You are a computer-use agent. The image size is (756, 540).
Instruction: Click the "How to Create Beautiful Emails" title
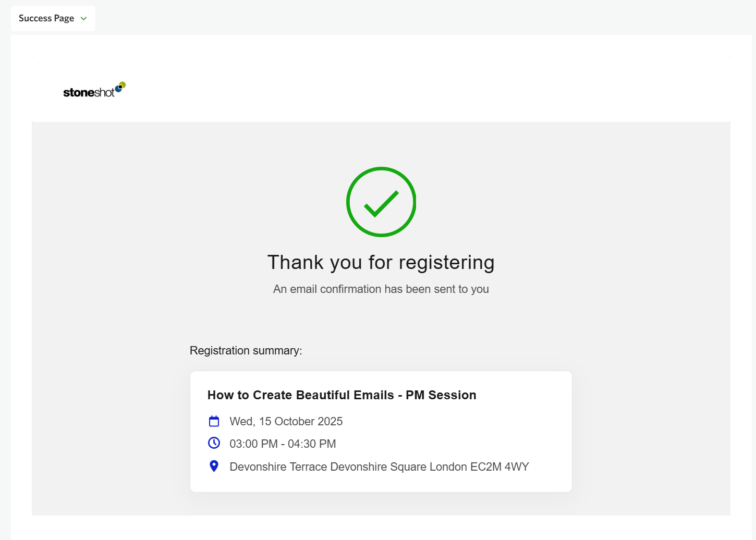pos(300,395)
